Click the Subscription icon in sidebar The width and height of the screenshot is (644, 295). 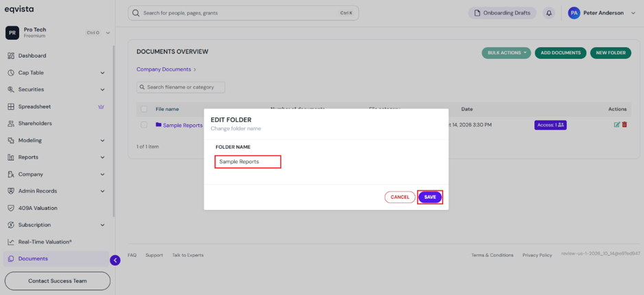(x=11, y=225)
